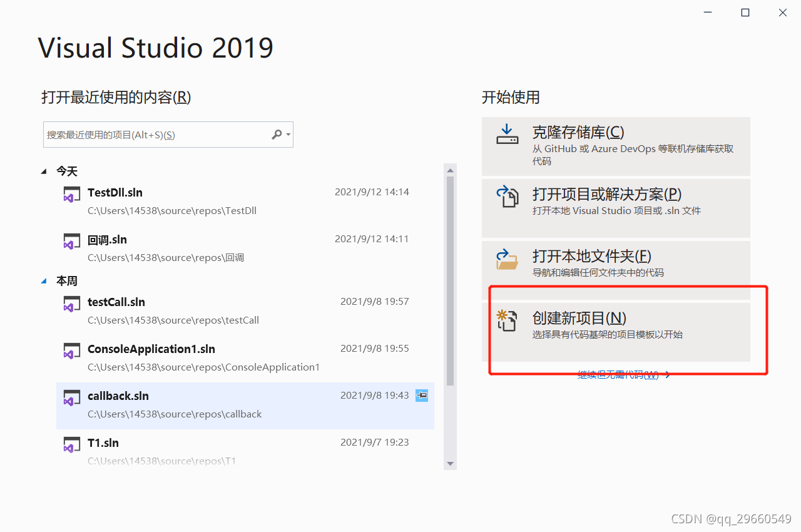Click the path ending in repos\ConsoleApplication1
Screen dimensions: 801x532
(203, 367)
